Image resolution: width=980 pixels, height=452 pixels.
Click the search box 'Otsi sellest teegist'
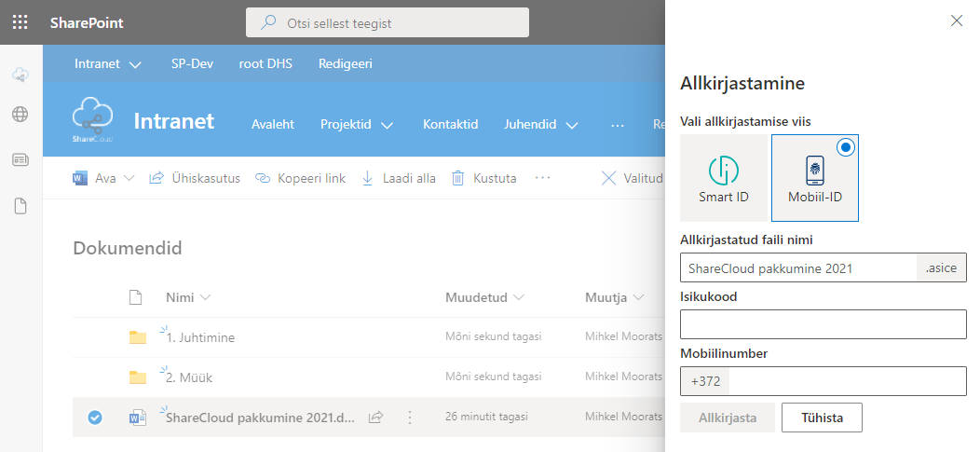(x=388, y=23)
